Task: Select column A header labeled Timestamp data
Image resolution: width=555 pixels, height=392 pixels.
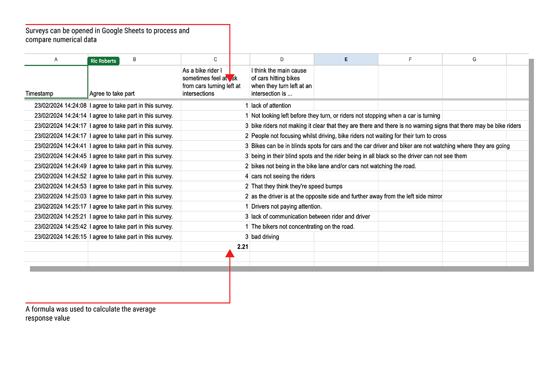Action: click(x=55, y=59)
